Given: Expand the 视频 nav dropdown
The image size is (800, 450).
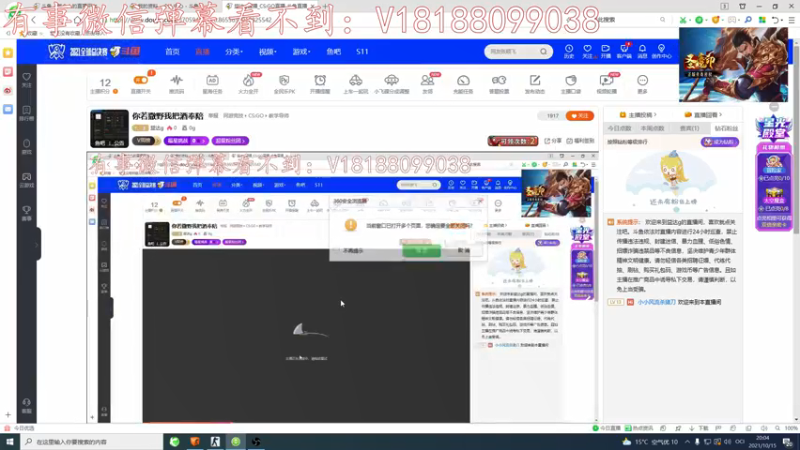Looking at the screenshot, I should pos(267,52).
